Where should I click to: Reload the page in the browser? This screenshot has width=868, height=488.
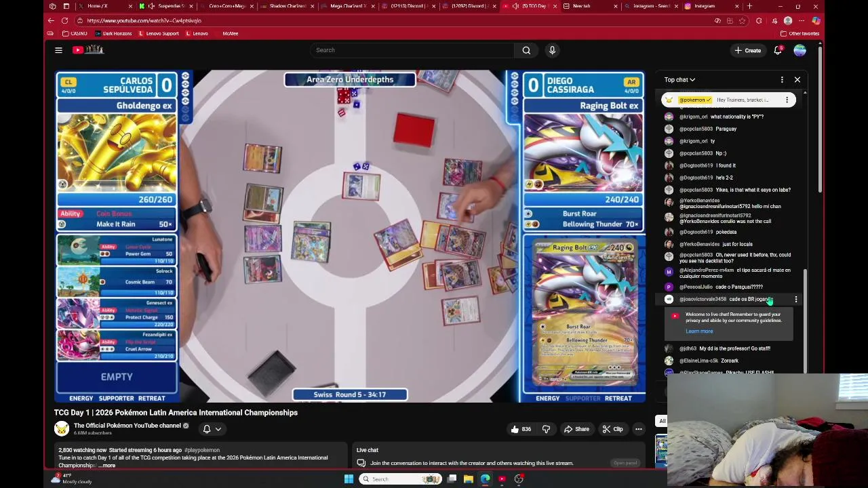click(65, 20)
